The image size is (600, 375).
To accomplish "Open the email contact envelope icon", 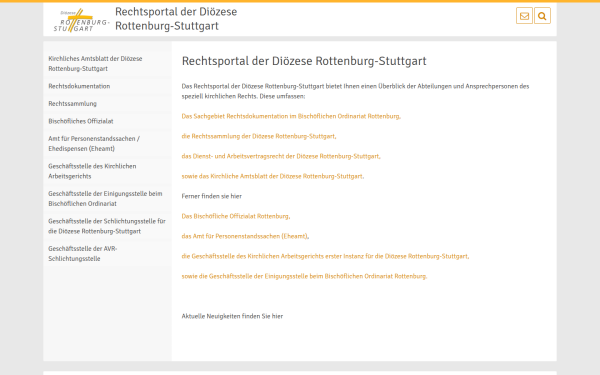I will 524,16.
